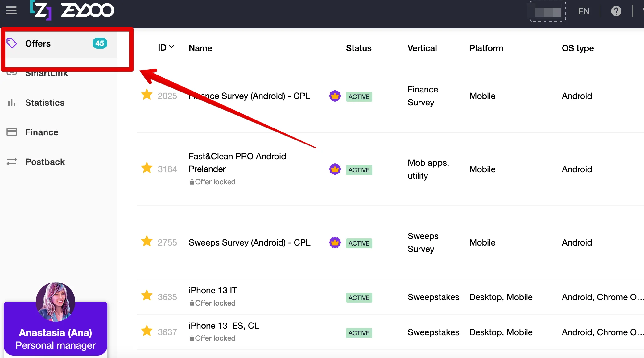Open the iPhone 13 IT offer
The height and width of the screenshot is (358, 644).
click(213, 291)
